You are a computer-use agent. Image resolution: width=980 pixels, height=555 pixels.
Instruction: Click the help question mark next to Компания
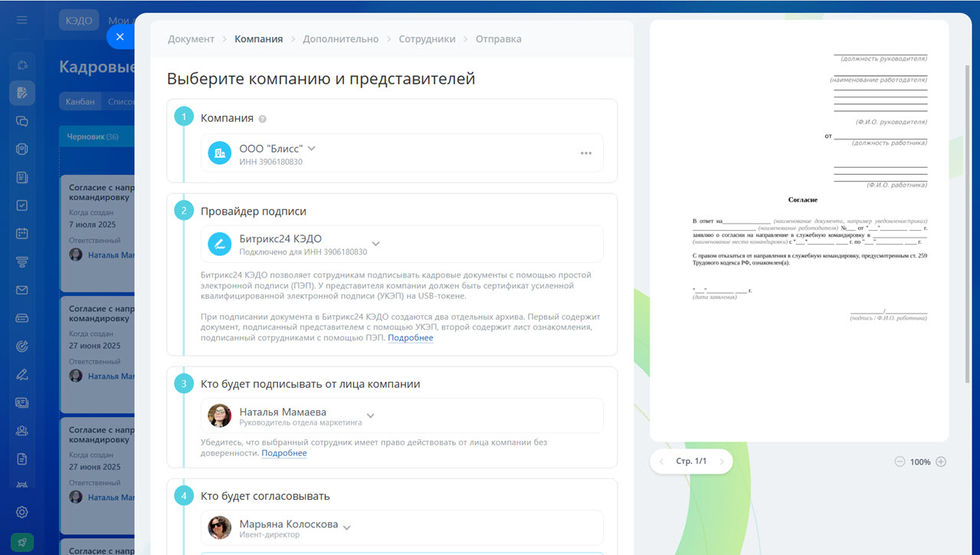click(x=263, y=119)
